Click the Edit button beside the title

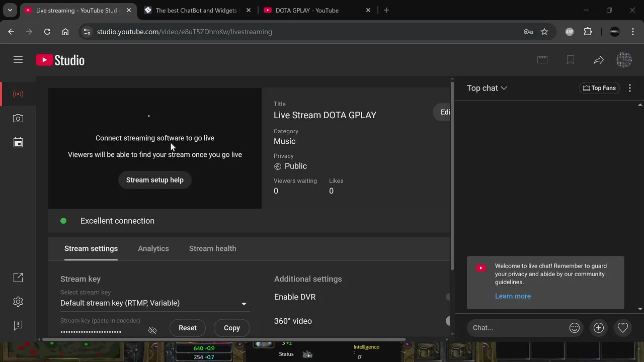pos(442,112)
